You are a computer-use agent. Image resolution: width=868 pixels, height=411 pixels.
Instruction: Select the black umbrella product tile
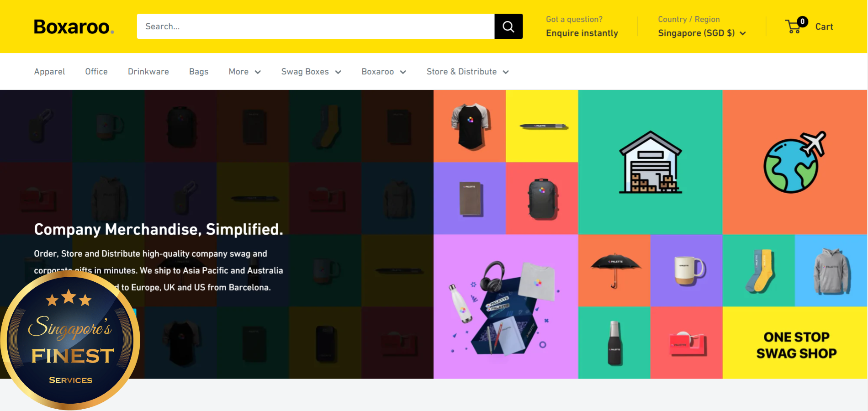[614, 270]
